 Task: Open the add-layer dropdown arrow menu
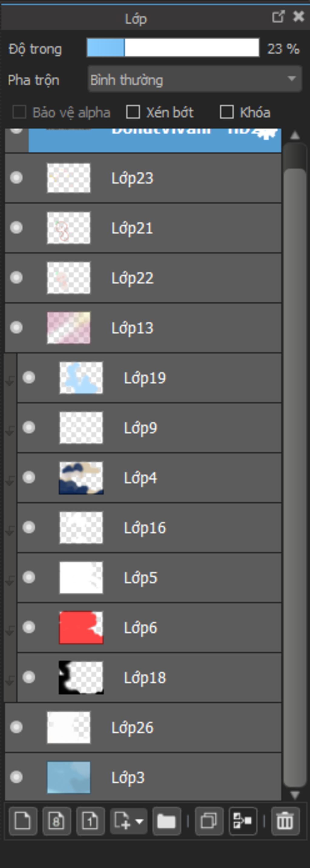(139, 821)
